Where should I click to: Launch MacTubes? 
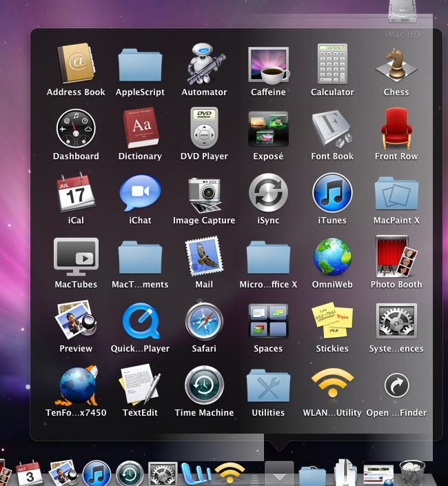[76, 256]
